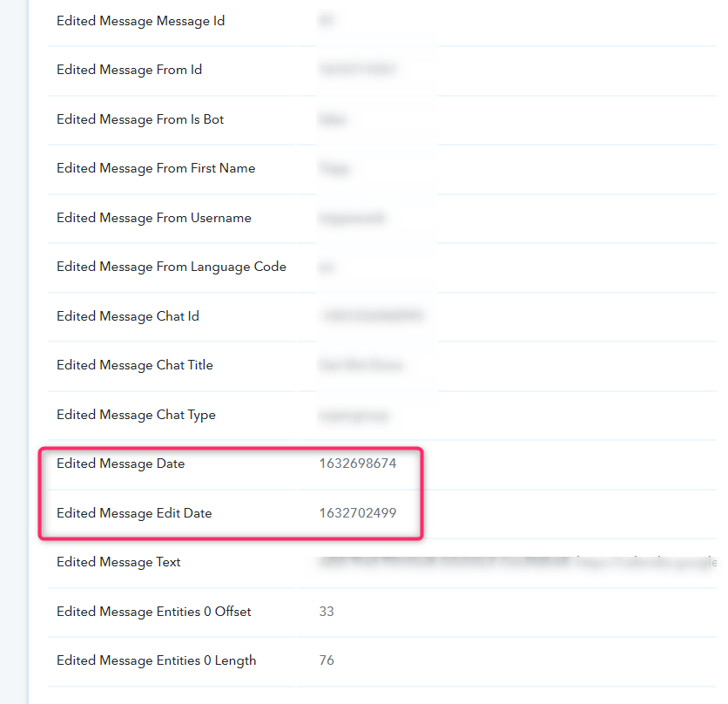Select the length value 76
This screenshot has height=704, width=728.
[327, 660]
